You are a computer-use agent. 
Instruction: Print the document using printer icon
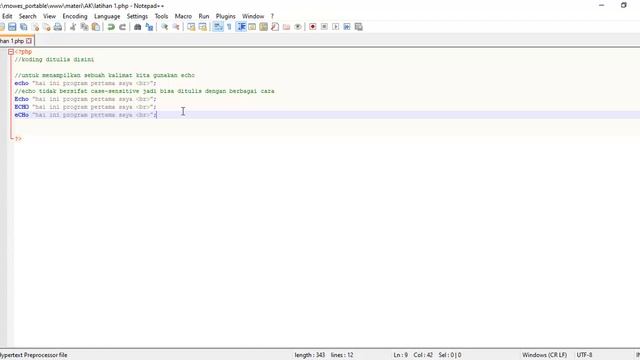58,27
